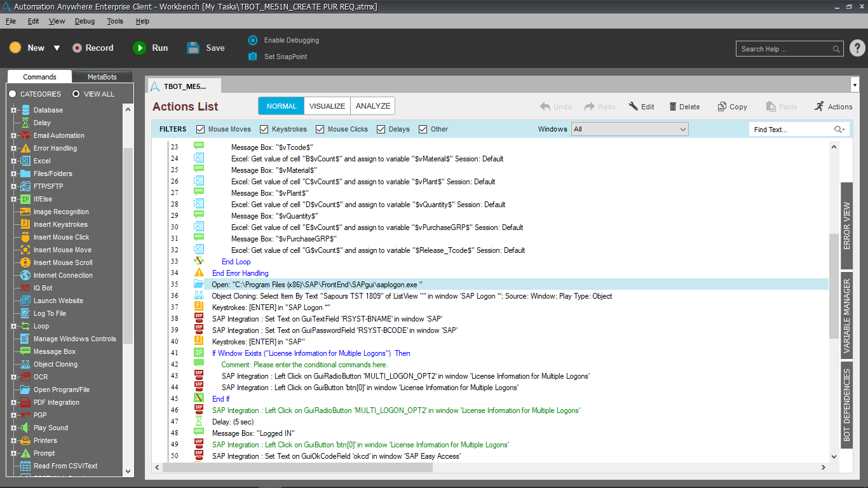The image size is (868, 488).
Task: Click the Record button
Action: (93, 48)
